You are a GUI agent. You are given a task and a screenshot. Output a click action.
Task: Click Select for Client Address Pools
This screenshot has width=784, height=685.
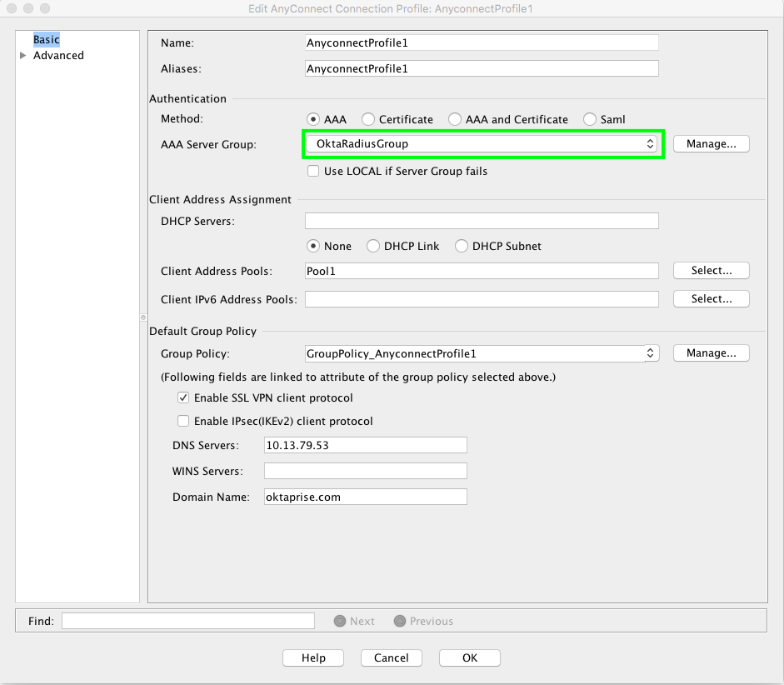point(711,271)
